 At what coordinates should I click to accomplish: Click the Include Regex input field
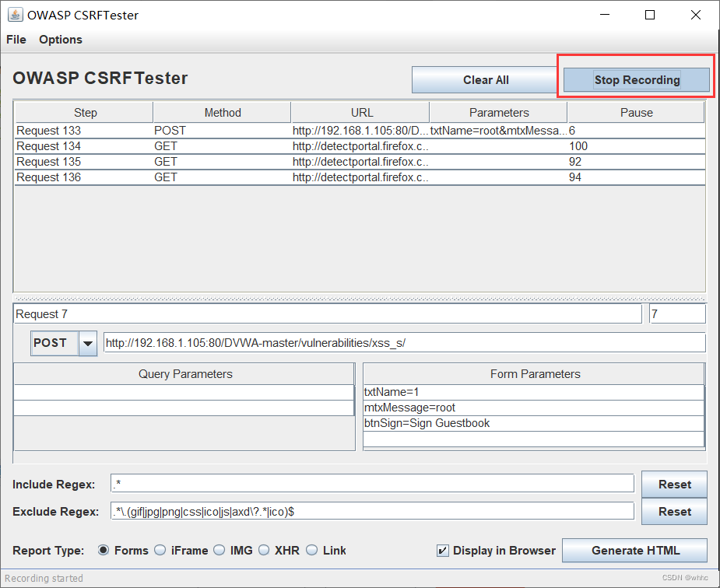pyautogui.click(x=372, y=484)
